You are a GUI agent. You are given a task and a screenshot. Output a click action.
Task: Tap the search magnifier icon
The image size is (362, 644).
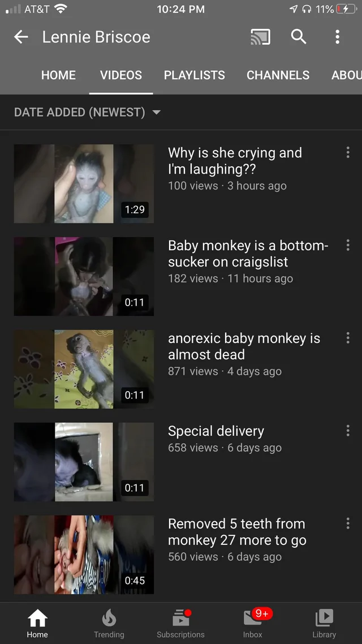point(299,37)
